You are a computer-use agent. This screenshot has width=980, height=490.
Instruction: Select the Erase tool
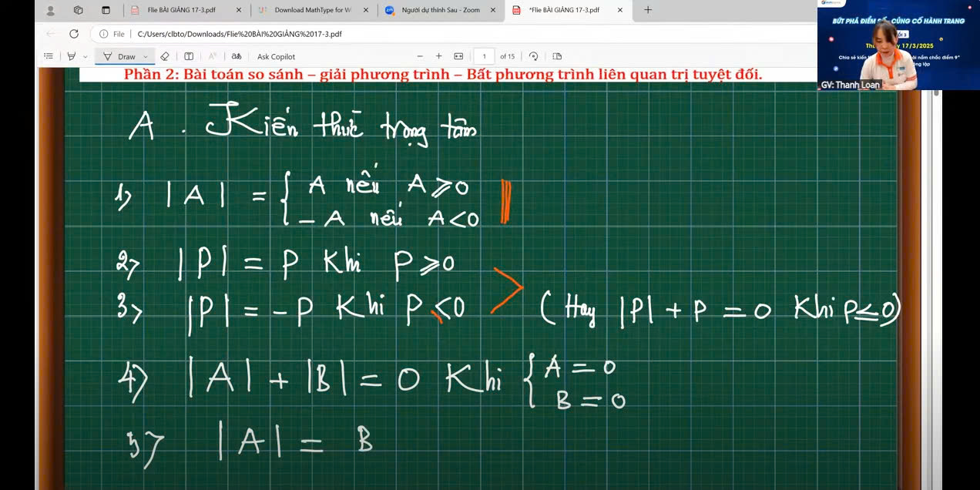(x=165, y=56)
